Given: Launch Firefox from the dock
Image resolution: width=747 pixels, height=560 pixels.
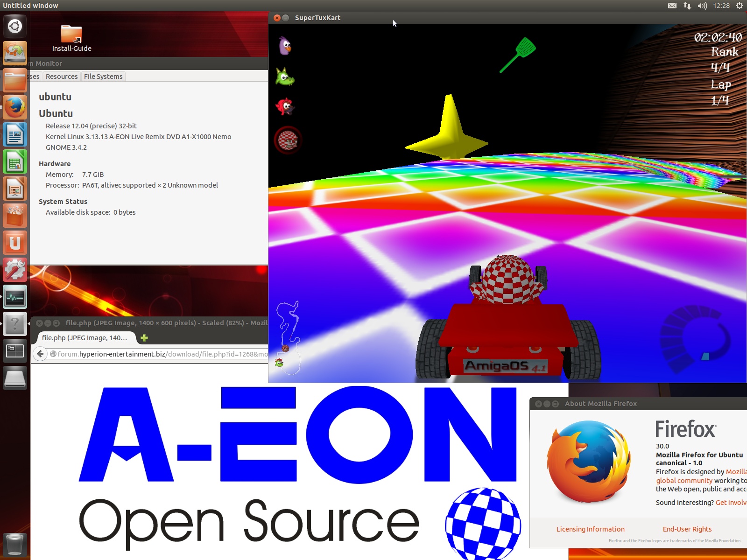Looking at the screenshot, I should point(15,107).
